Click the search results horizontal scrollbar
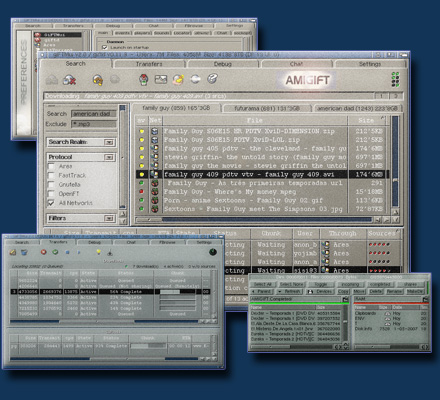 [x=254, y=220]
